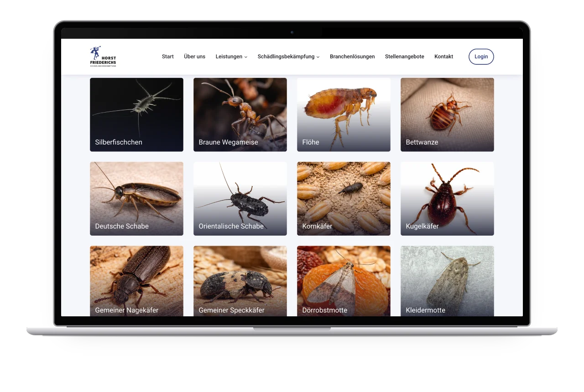Viewport: 584px width, 392px height.
Task: Open the Kugelkäfer card
Action: pyautogui.click(x=447, y=199)
